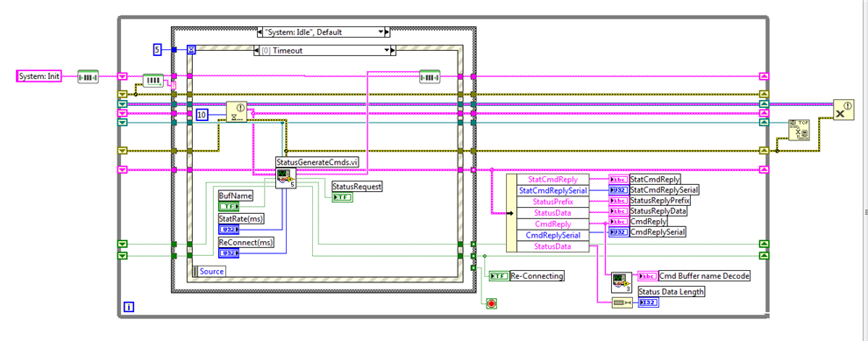Select the TCP close connection node
Viewport: 868px width, 341px height.
click(x=798, y=130)
